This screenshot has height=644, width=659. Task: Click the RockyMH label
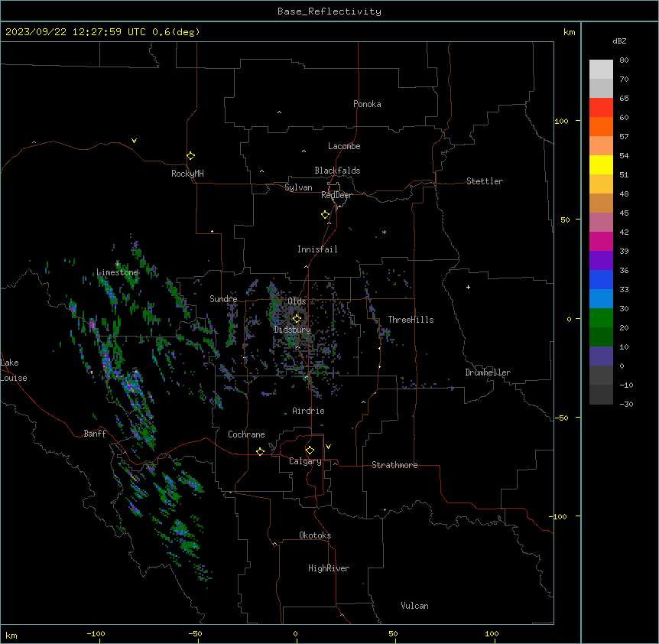tap(187, 174)
